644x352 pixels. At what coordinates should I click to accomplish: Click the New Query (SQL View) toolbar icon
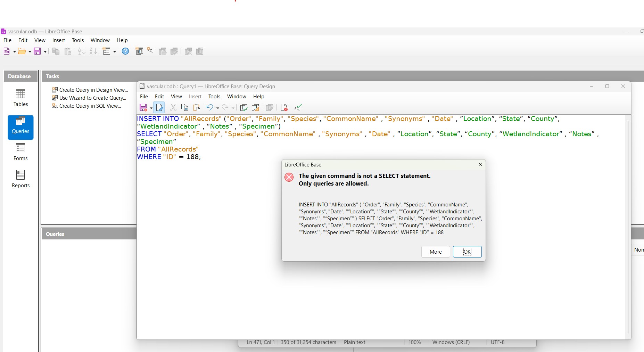(151, 51)
